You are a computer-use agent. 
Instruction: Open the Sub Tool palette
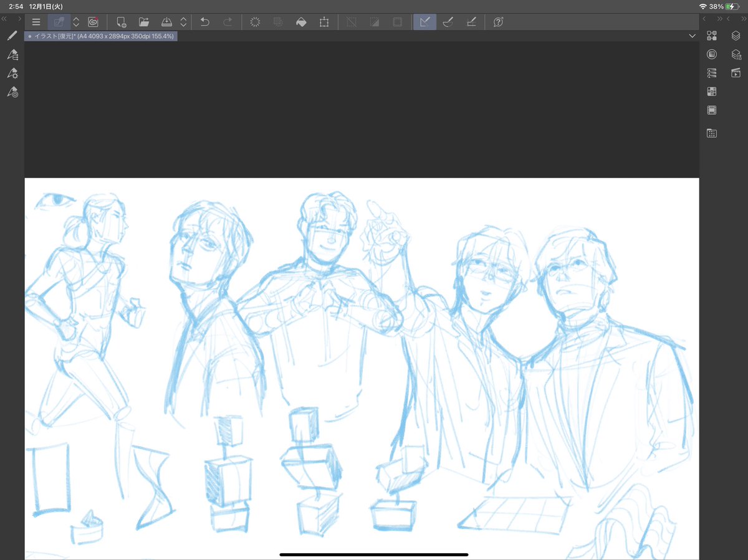(12, 55)
